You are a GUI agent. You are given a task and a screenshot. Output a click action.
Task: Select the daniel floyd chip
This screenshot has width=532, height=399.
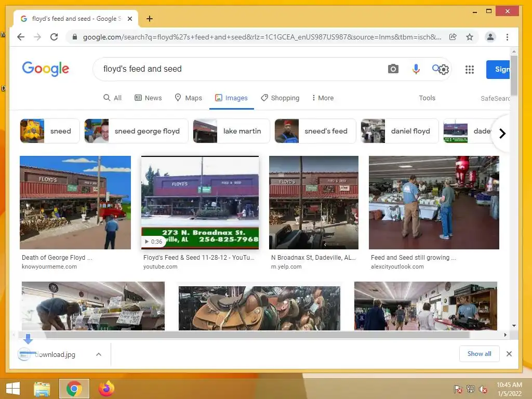pyautogui.click(x=400, y=131)
